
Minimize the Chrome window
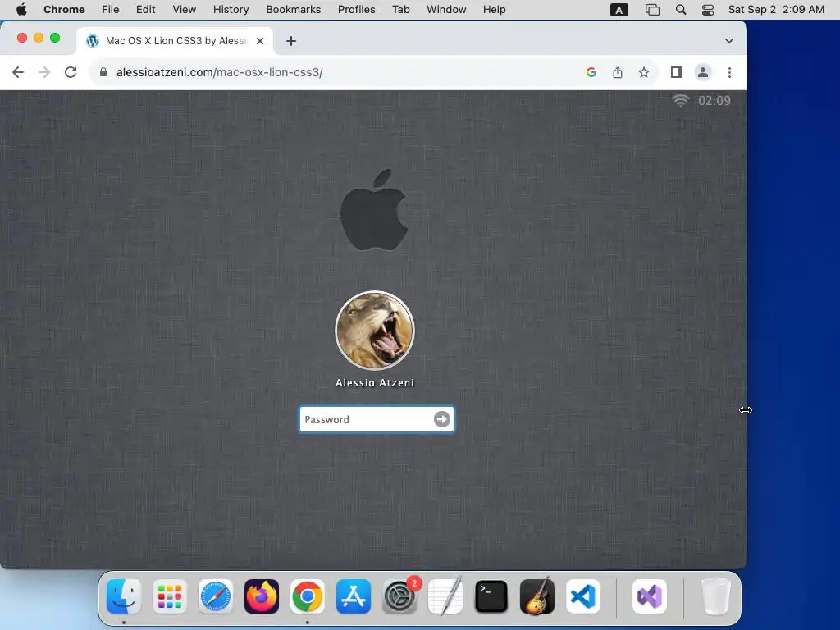(39, 38)
